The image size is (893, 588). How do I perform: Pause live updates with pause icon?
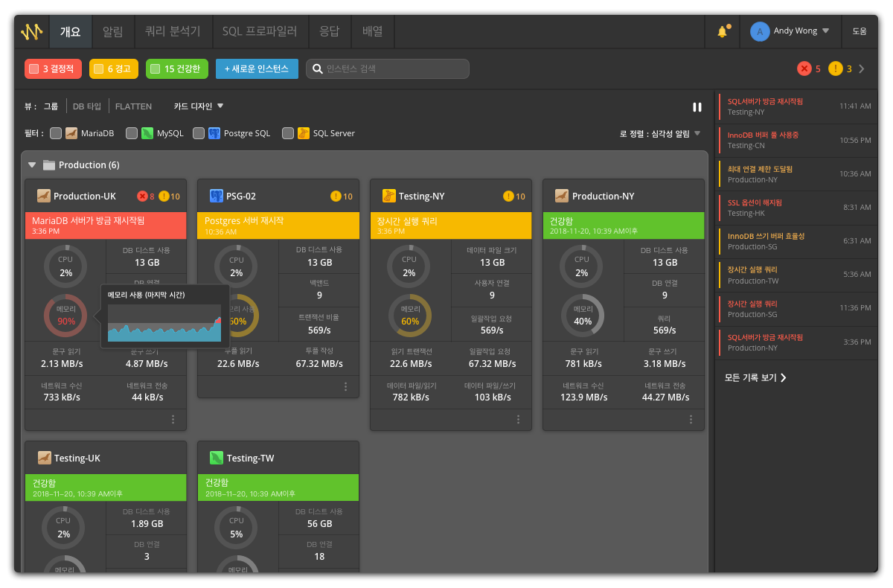(697, 107)
